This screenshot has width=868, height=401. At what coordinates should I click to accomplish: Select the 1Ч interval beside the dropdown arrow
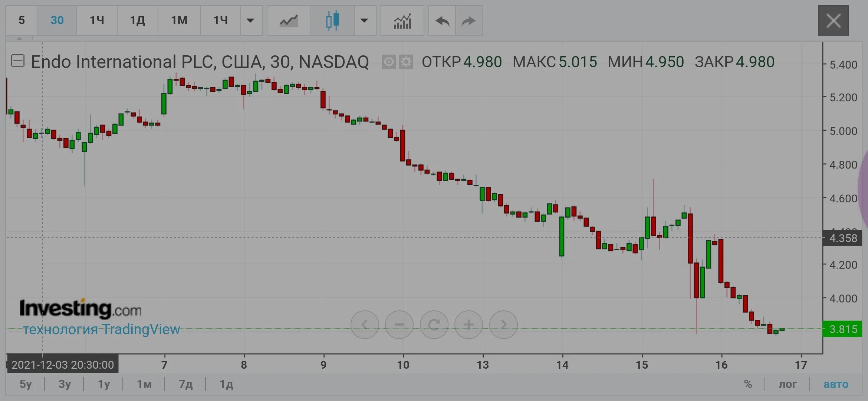point(220,20)
